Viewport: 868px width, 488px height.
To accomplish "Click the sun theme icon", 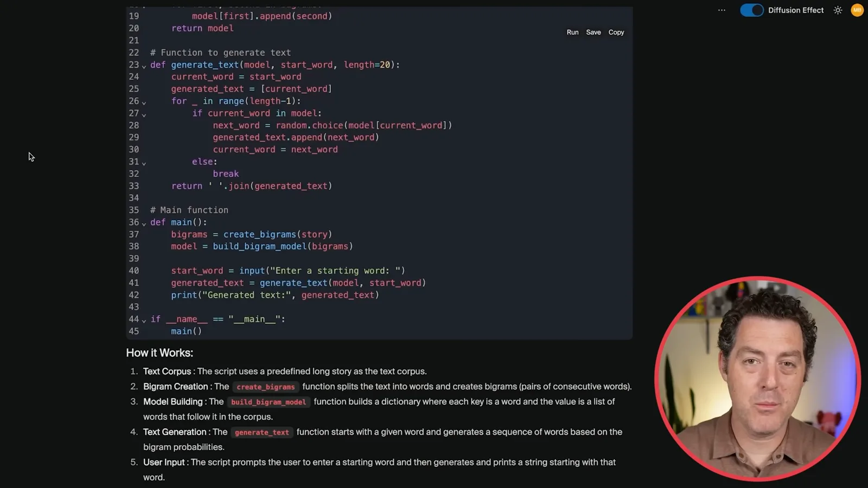I will (x=838, y=10).
